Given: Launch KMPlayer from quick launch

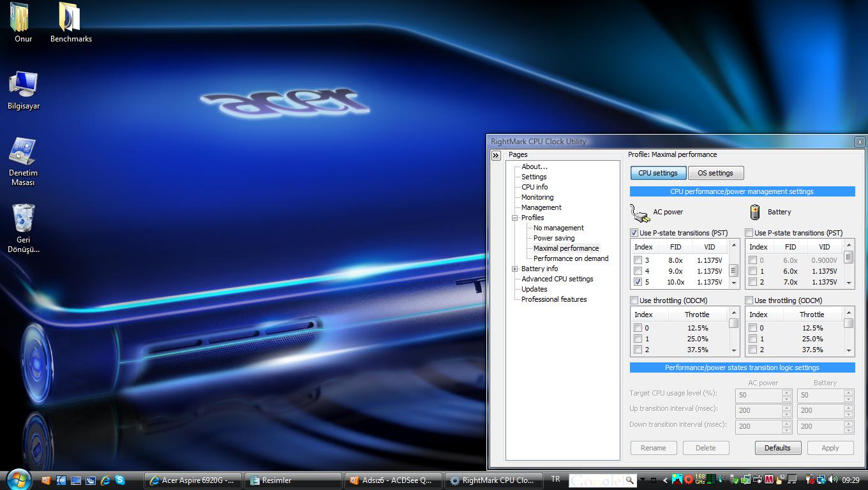Looking at the screenshot, I should (x=61, y=480).
